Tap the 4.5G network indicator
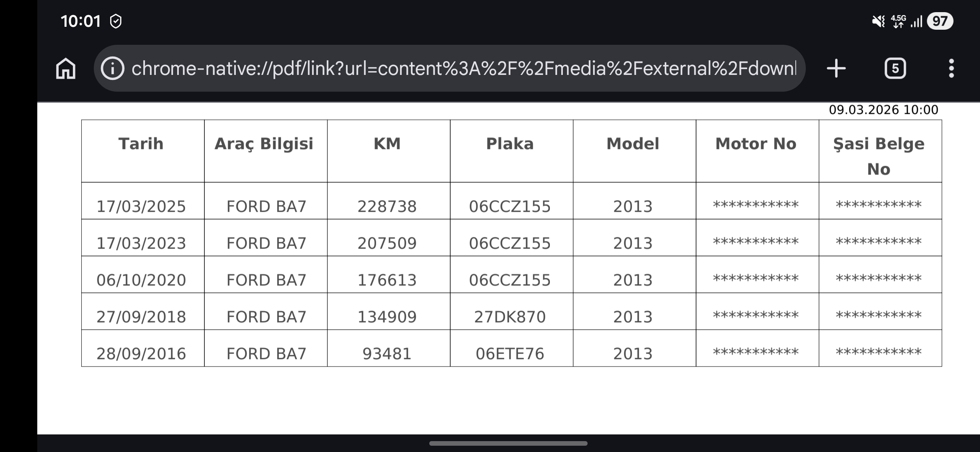Viewport: 980px width, 452px height. click(x=898, y=21)
